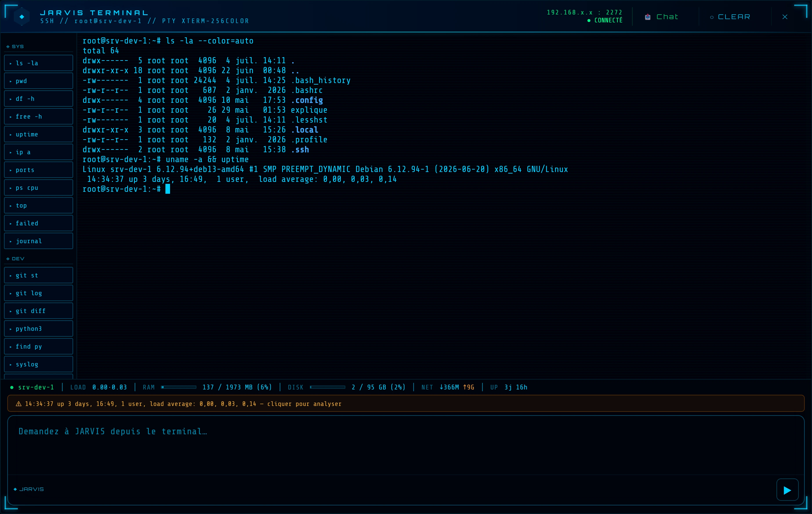Run the 'git diff' shortcut

point(38,311)
